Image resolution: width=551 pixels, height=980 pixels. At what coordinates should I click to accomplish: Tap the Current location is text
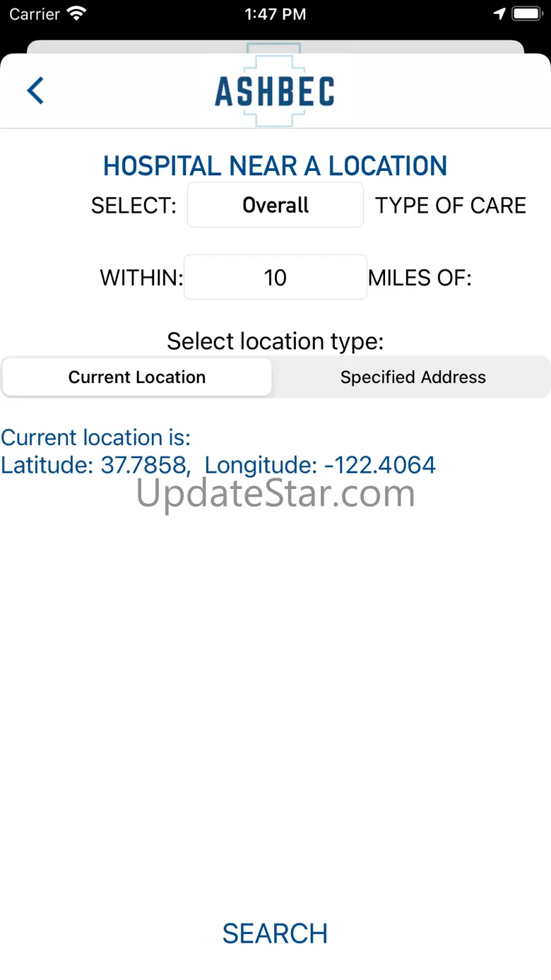coord(96,437)
